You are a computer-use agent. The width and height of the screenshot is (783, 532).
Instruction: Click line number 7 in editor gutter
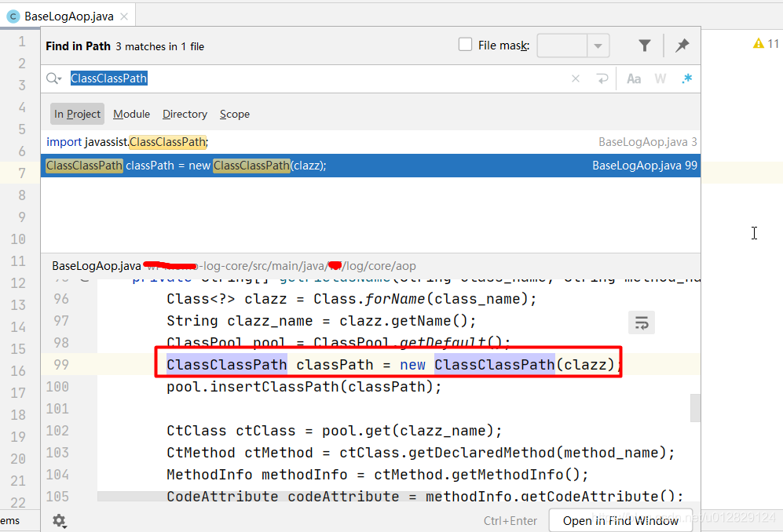coord(21,173)
